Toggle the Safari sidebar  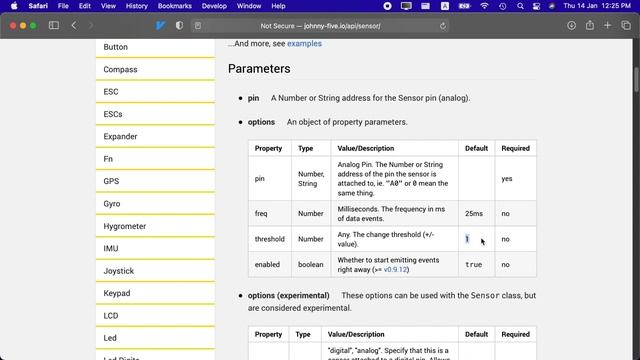point(54,25)
